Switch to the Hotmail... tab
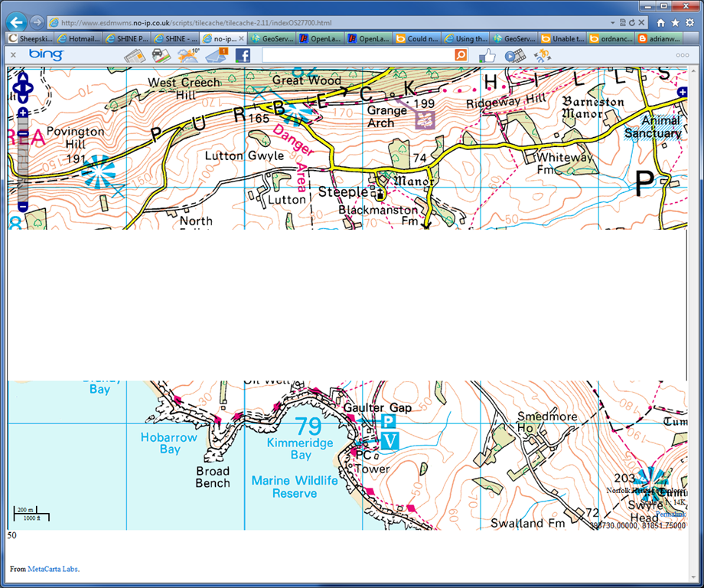Image resolution: width=704 pixels, height=588 pixels. (79, 38)
